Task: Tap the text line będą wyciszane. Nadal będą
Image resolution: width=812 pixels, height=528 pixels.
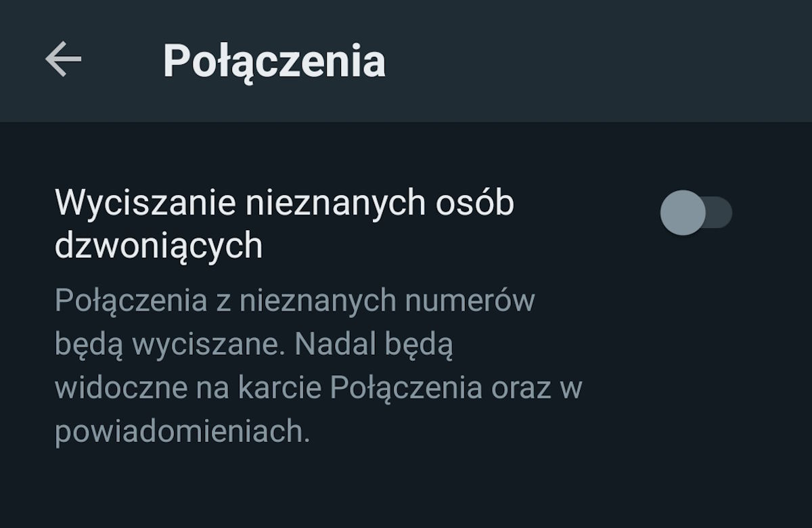Action: [x=252, y=345]
